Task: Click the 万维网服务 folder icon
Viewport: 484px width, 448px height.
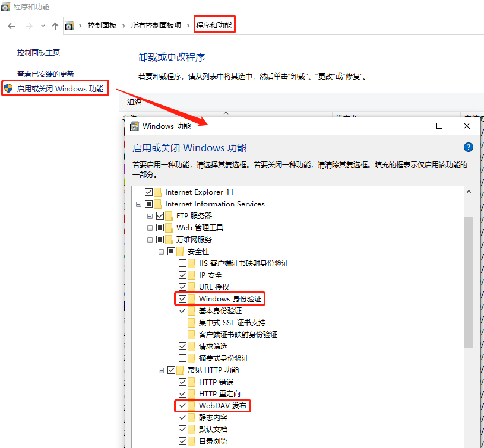Action: coord(169,240)
